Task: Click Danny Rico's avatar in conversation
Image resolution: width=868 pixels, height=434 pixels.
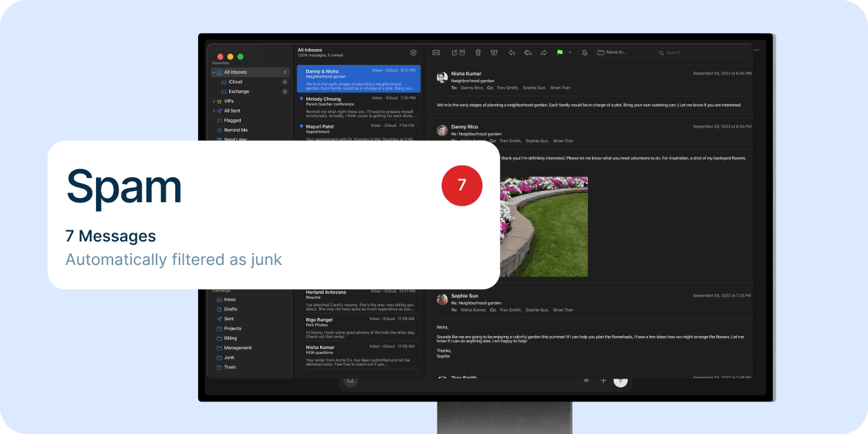Action: point(442,130)
